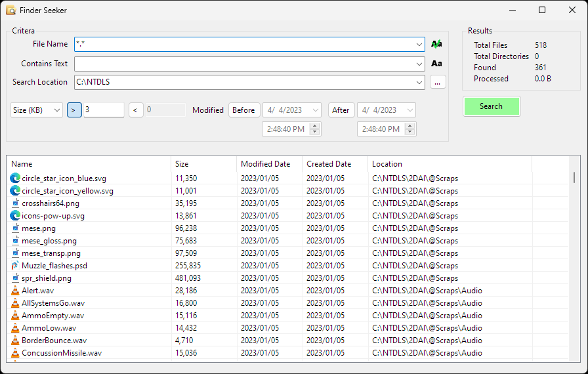Click icon next to spr_shield.png
The width and height of the screenshot is (588, 374).
(x=15, y=278)
